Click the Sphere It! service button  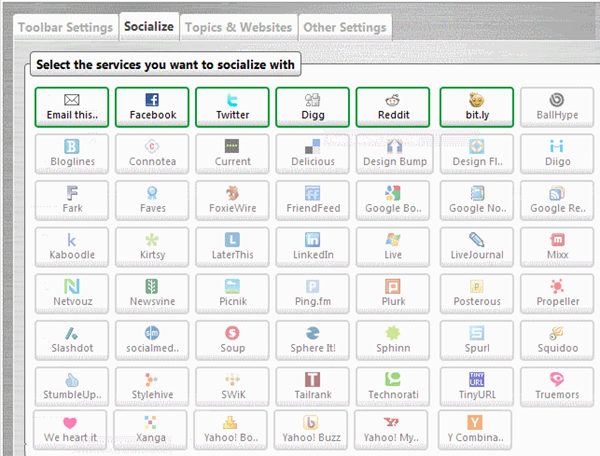click(313, 340)
